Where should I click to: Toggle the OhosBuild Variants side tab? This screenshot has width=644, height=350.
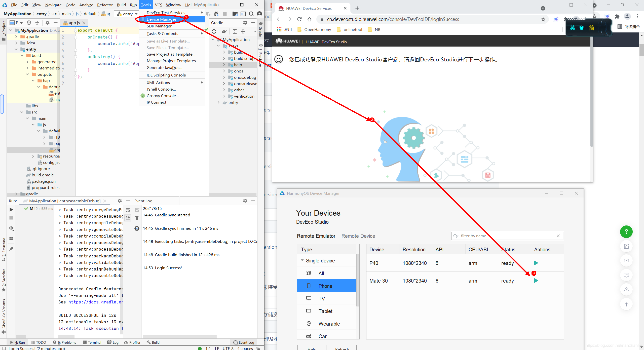[4, 317]
